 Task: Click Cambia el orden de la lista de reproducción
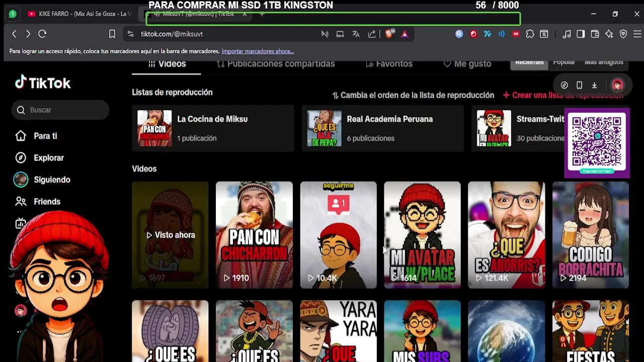pos(413,95)
